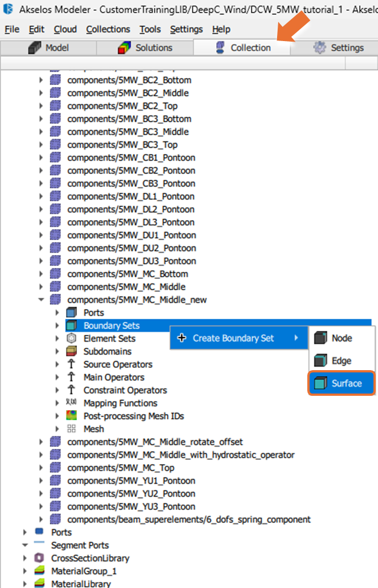Switch to the Settings tab with gear icon
378x588 pixels.
click(x=335, y=48)
